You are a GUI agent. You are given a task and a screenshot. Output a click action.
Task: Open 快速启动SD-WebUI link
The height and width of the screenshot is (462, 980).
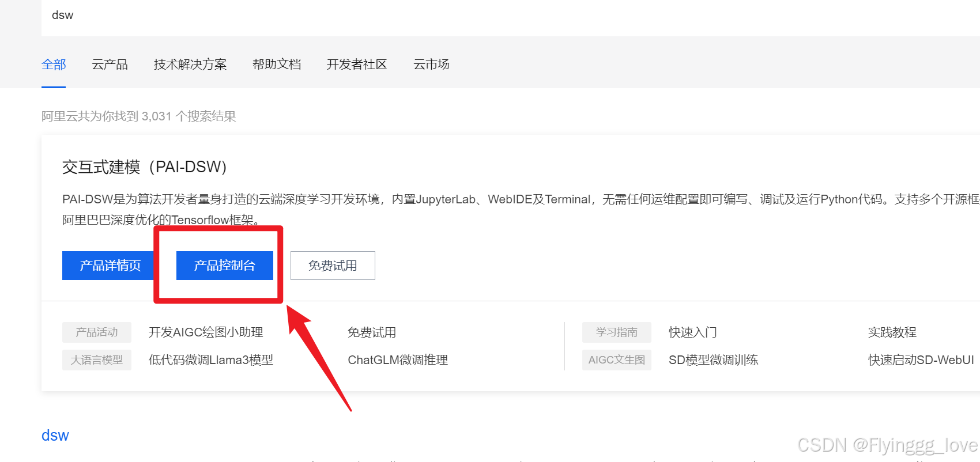[921, 360]
